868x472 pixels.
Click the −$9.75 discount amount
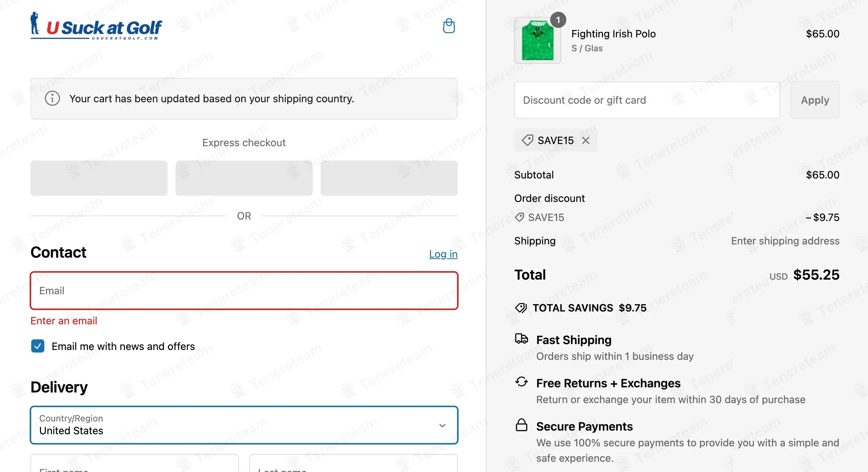tap(822, 217)
